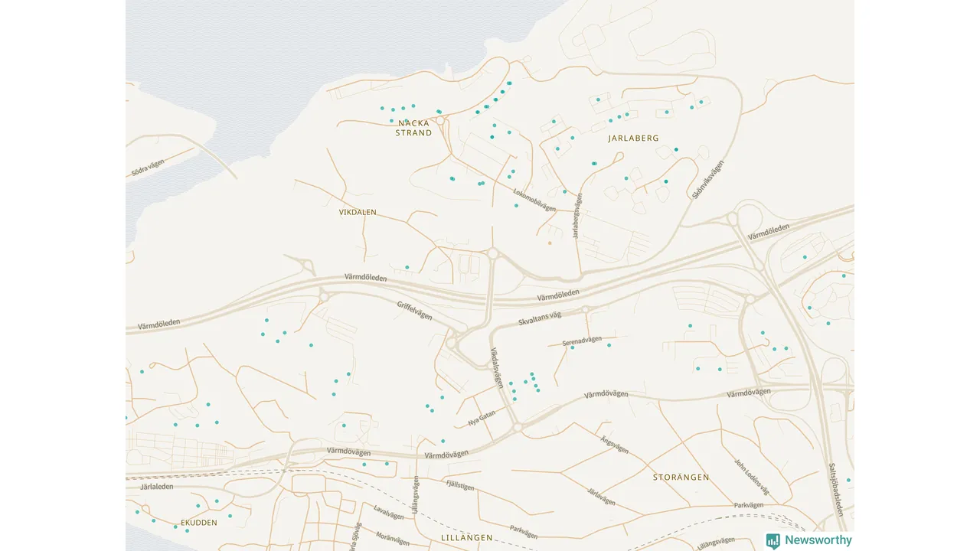Click the NACKA STRAND district label
This screenshot has width=980, height=551.
pos(413,128)
